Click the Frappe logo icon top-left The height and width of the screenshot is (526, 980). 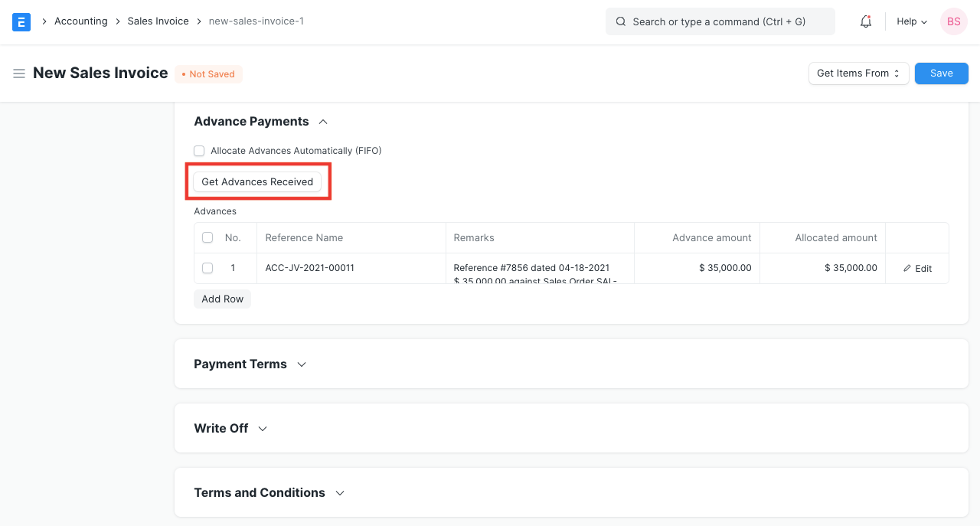[x=21, y=21]
